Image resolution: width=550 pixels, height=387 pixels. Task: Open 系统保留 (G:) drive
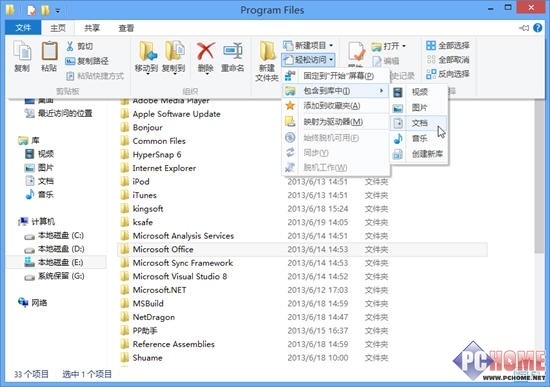[54, 276]
